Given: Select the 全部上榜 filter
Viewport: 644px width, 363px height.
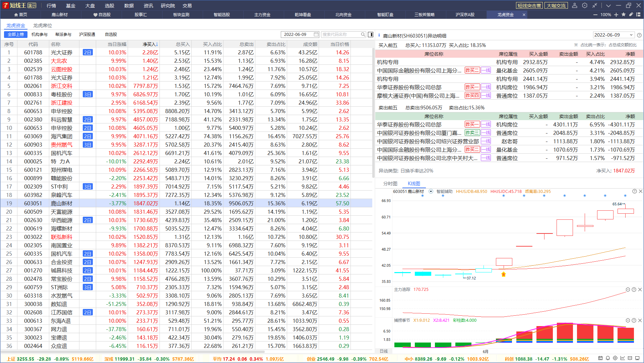Looking at the screenshot, I should click(x=16, y=35).
